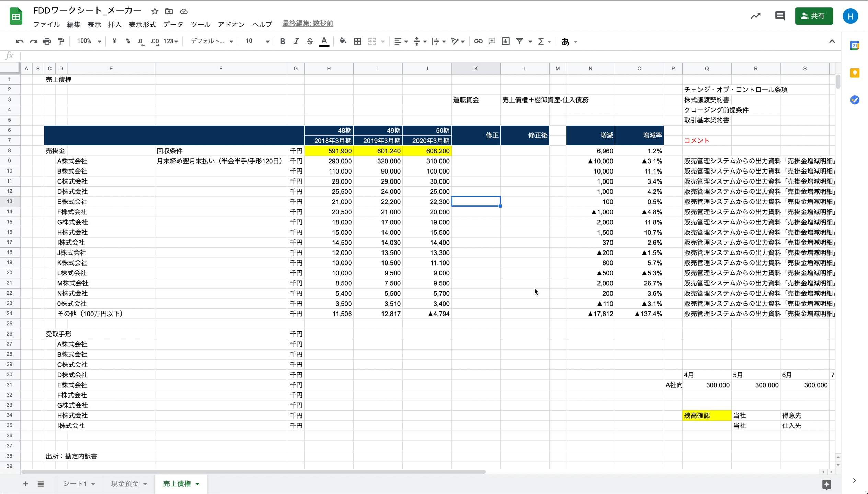Click the borders icon
Screen dimensions: 868x494
pyautogui.click(x=357, y=42)
